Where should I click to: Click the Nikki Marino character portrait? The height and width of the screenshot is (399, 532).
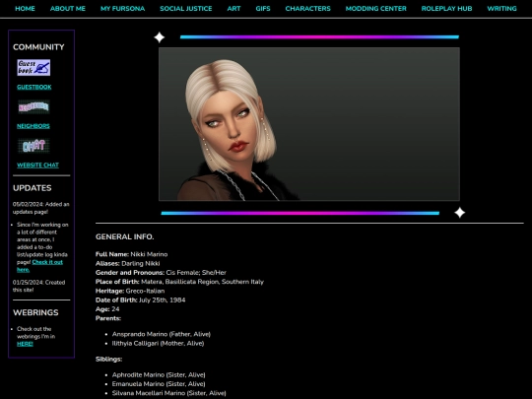[309, 124]
